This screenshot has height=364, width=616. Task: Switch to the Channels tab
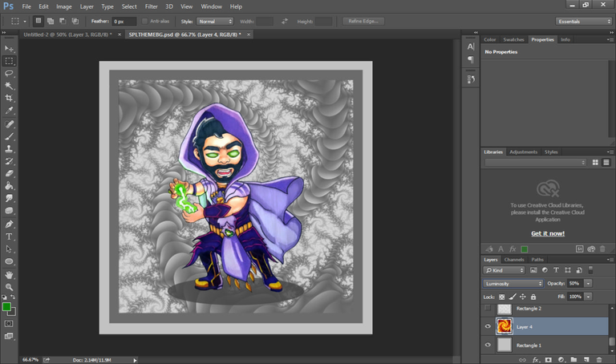click(514, 260)
